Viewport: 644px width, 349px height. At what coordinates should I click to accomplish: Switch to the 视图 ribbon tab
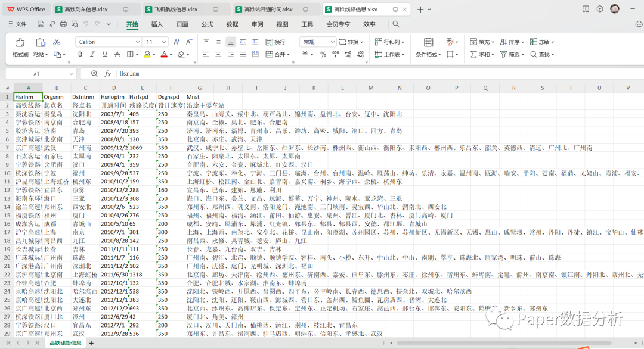(282, 24)
